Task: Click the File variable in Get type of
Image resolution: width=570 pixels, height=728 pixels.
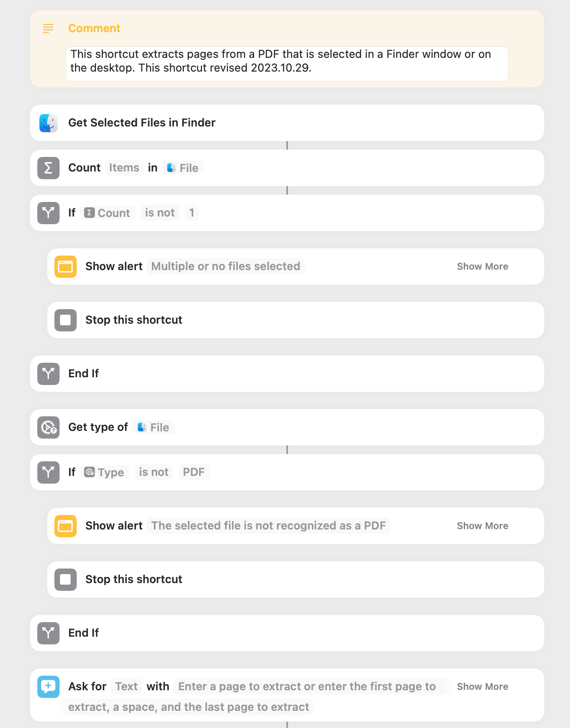Action: pyautogui.click(x=153, y=427)
